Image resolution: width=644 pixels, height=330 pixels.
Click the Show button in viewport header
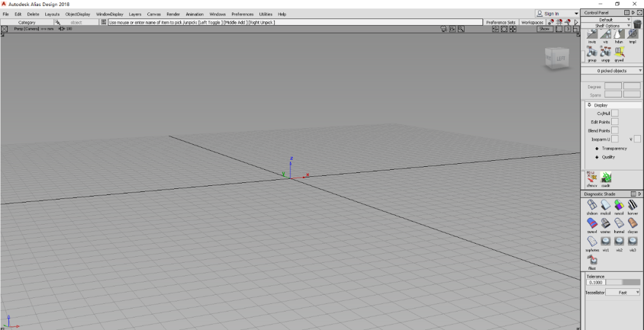(x=544, y=29)
